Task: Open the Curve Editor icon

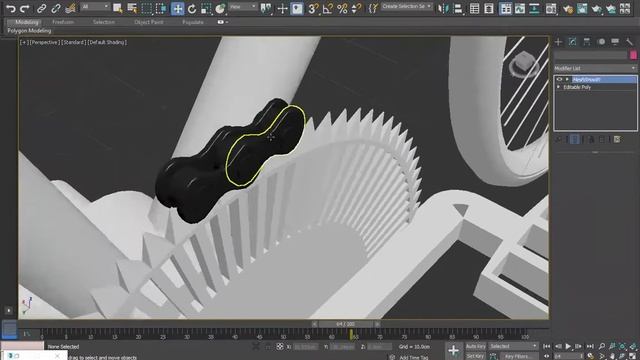Action: (520, 8)
